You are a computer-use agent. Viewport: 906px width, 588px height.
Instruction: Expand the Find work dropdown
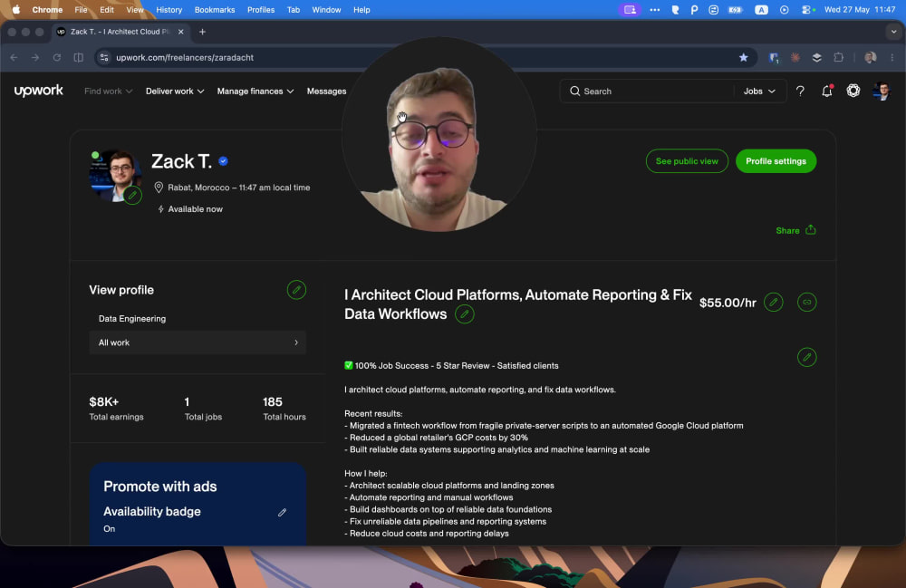[109, 91]
